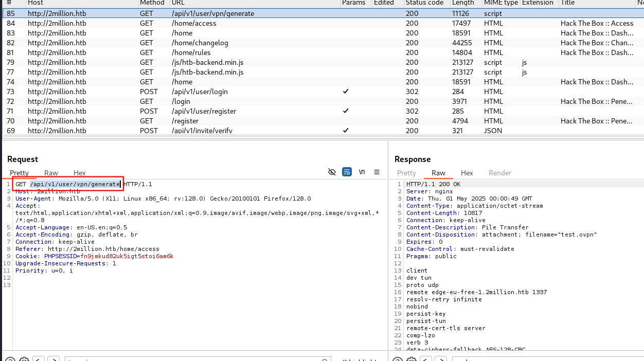Switch to the Pretty tab in Request panel

(20, 173)
